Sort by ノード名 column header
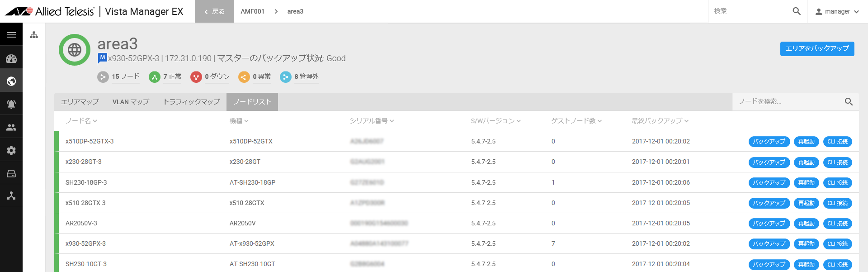This screenshot has width=868, height=272. (81, 121)
